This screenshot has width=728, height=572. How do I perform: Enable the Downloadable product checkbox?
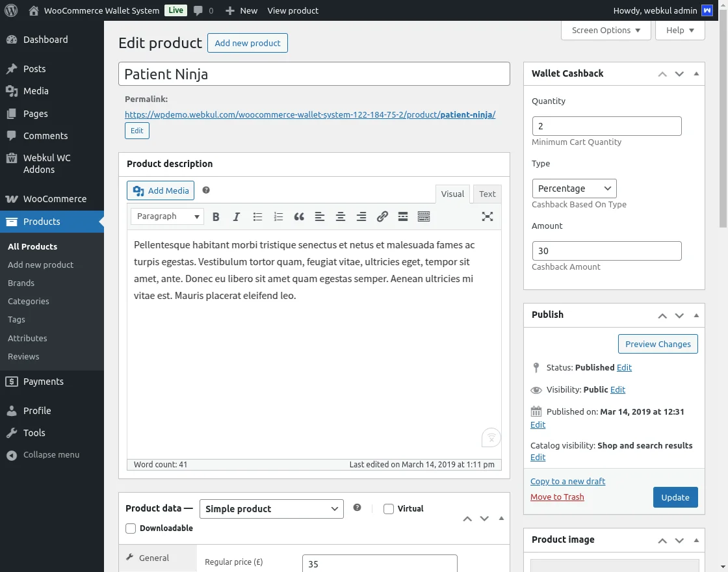click(131, 528)
